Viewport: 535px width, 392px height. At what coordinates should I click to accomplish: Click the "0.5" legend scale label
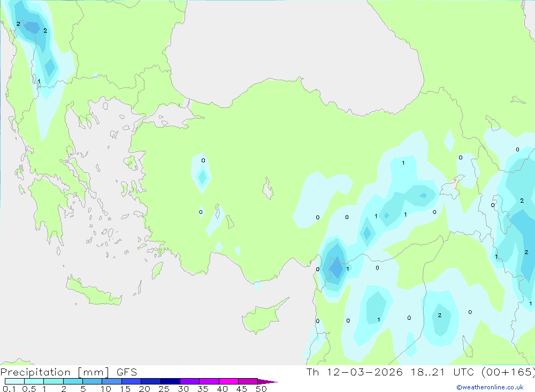click(x=29, y=389)
